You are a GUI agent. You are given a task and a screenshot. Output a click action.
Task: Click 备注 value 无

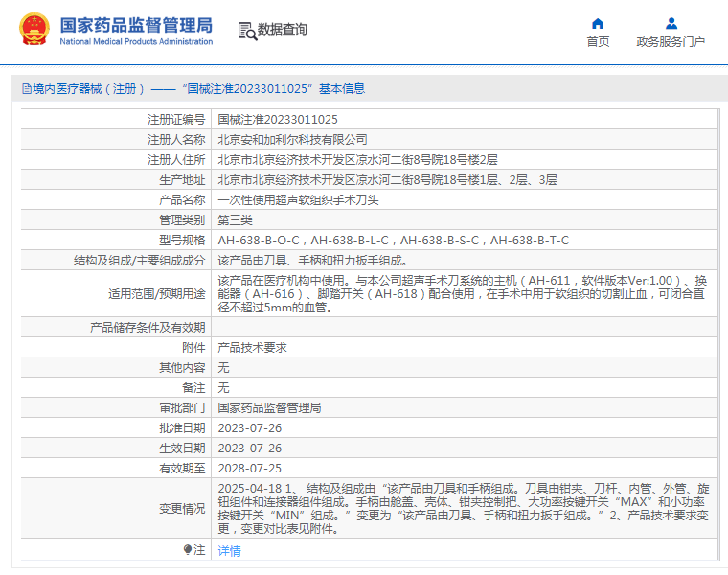(x=223, y=388)
